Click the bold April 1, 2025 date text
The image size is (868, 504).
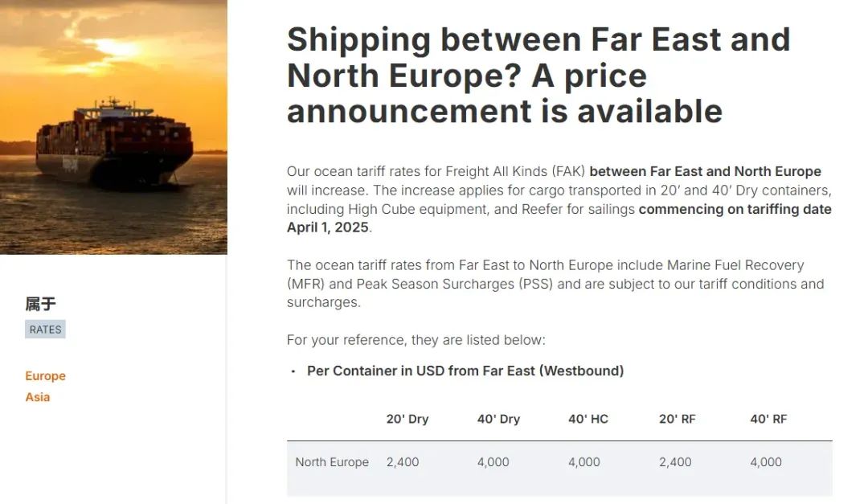328,227
